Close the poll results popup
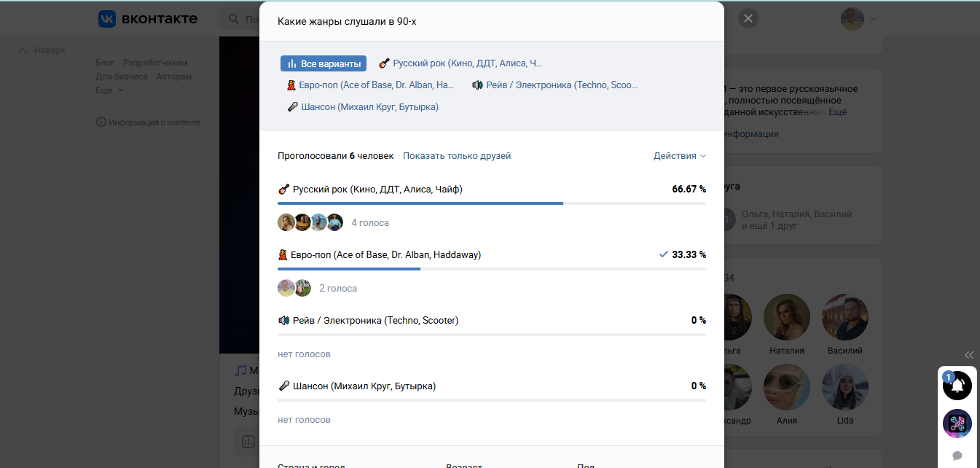Viewport: 980px width, 468px height. click(748, 19)
